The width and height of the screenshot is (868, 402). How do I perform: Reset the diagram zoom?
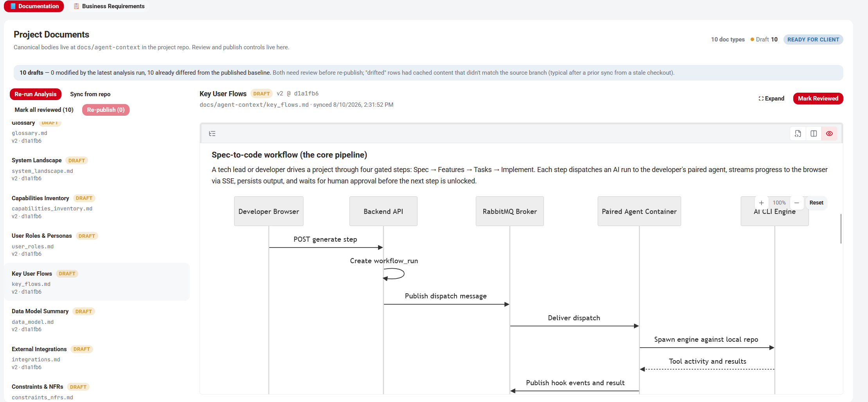[x=816, y=203]
